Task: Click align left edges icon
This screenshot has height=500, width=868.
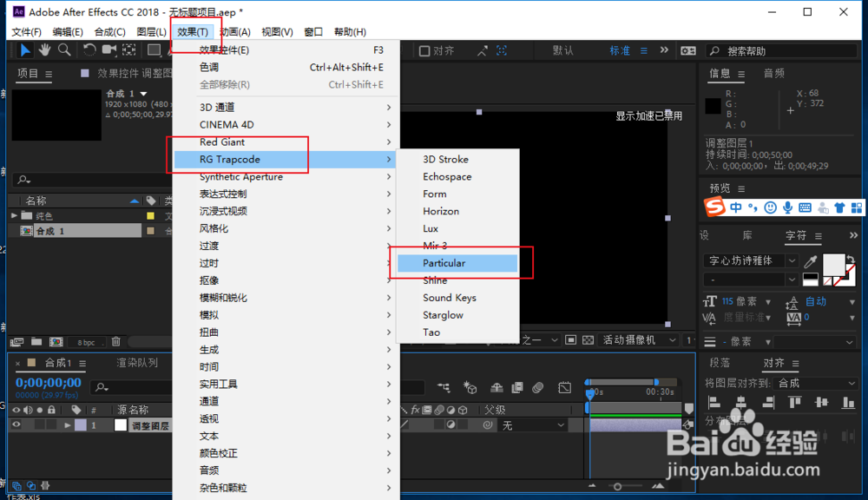Action: click(x=714, y=402)
